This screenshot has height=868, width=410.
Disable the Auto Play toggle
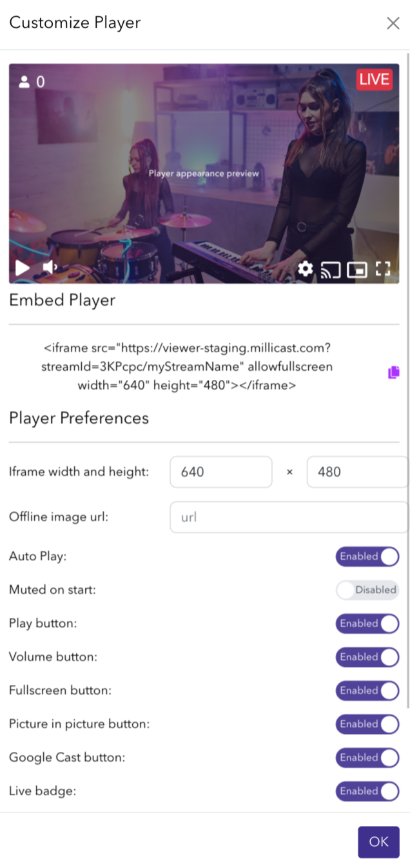tap(367, 557)
